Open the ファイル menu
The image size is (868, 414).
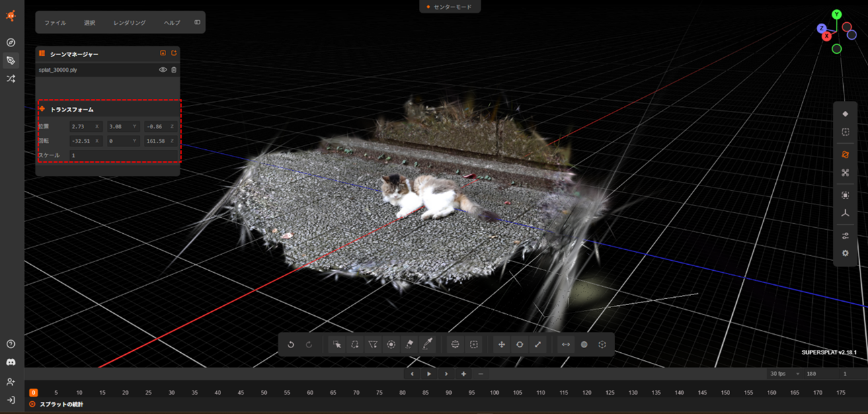pos(55,23)
